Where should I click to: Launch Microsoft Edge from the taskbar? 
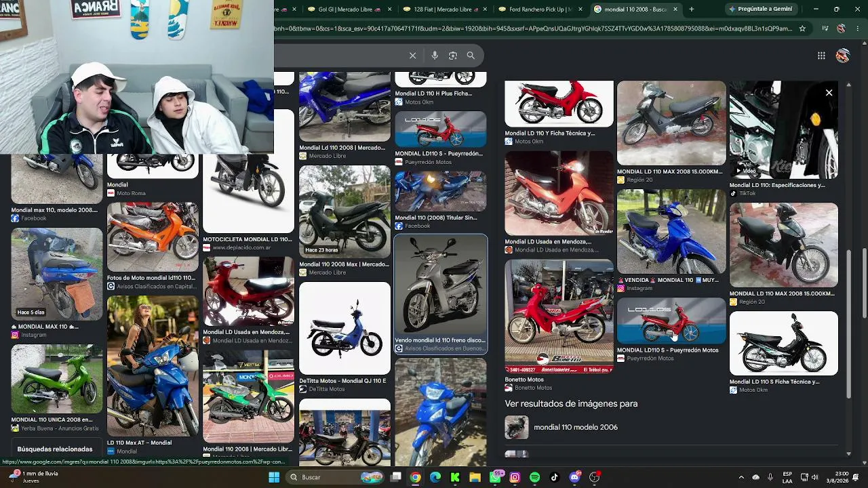435,477
